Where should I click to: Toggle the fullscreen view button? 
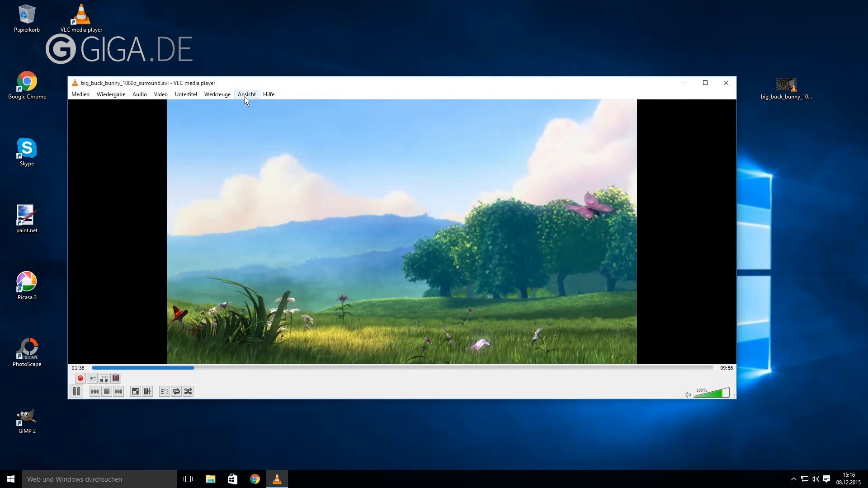pos(135,391)
